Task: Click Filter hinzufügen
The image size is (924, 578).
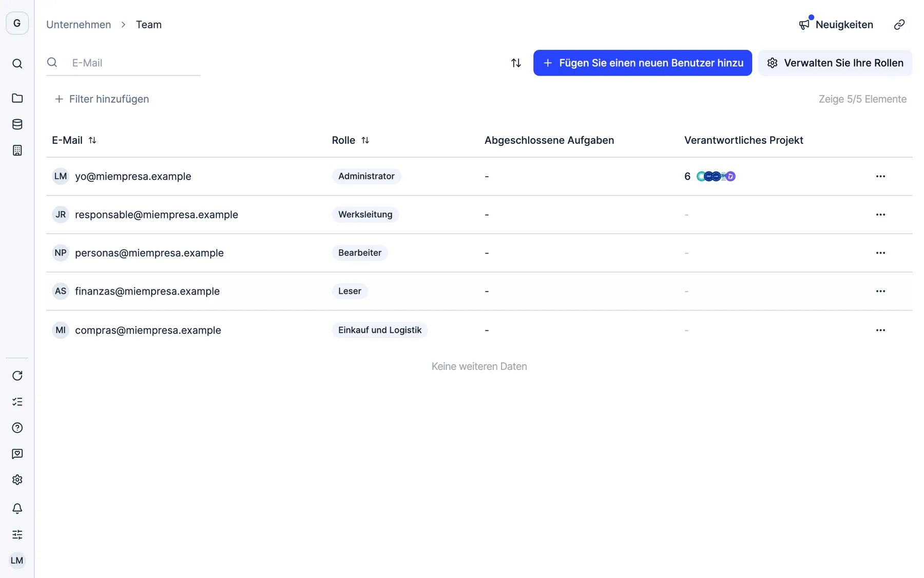Action: pos(102,99)
